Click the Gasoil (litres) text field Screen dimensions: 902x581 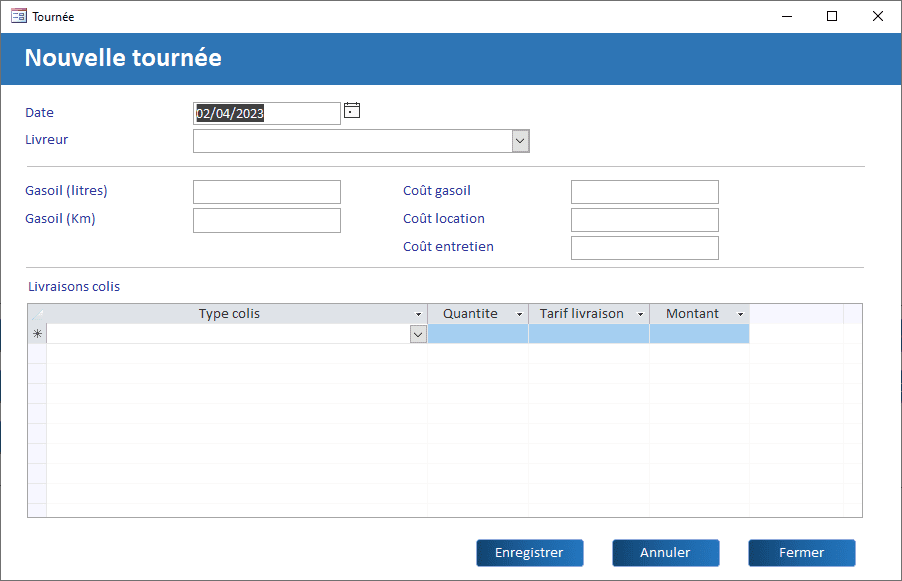(266, 192)
